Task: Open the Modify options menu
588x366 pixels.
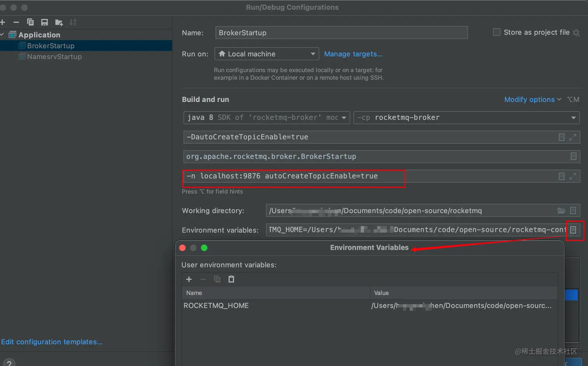Action: coord(533,99)
